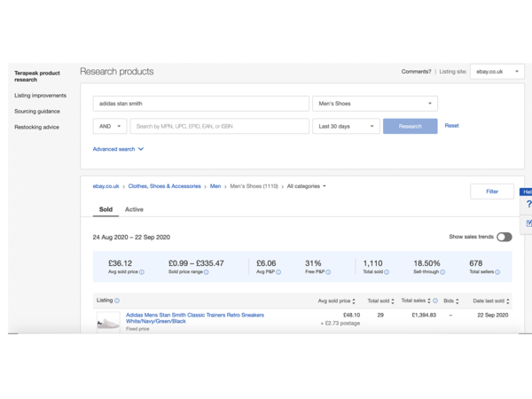532x399 pixels.
Task: Click the Research button
Action: tap(411, 126)
